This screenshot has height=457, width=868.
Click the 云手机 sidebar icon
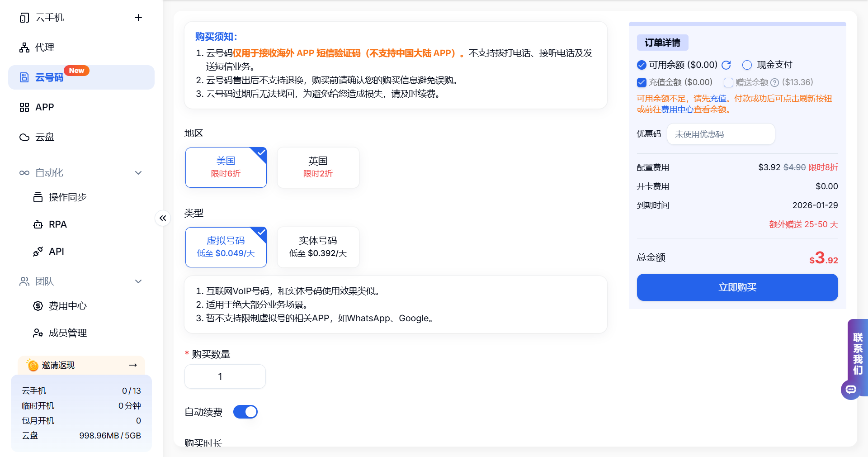24,17
